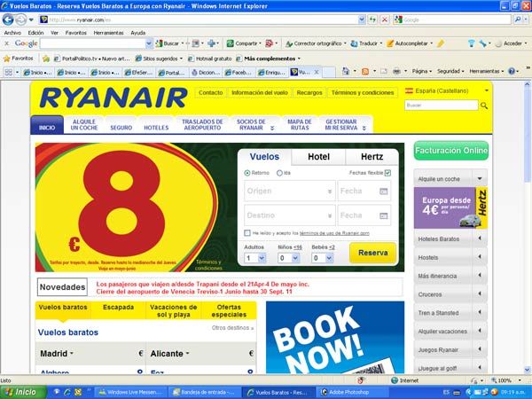
Task: Click the orange RSS feeds icon
Action: [x=365, y=71]
